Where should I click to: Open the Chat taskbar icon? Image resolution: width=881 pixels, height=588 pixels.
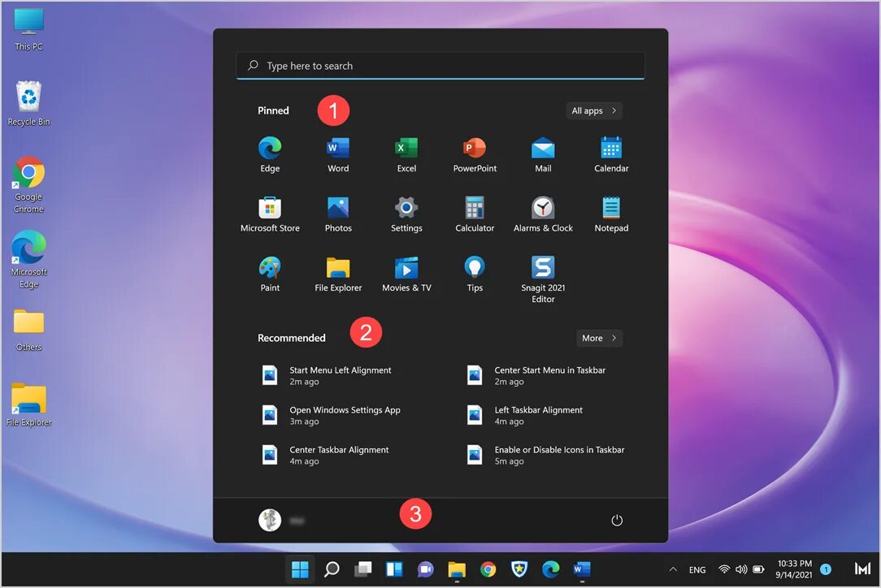[x=425, y=569]
